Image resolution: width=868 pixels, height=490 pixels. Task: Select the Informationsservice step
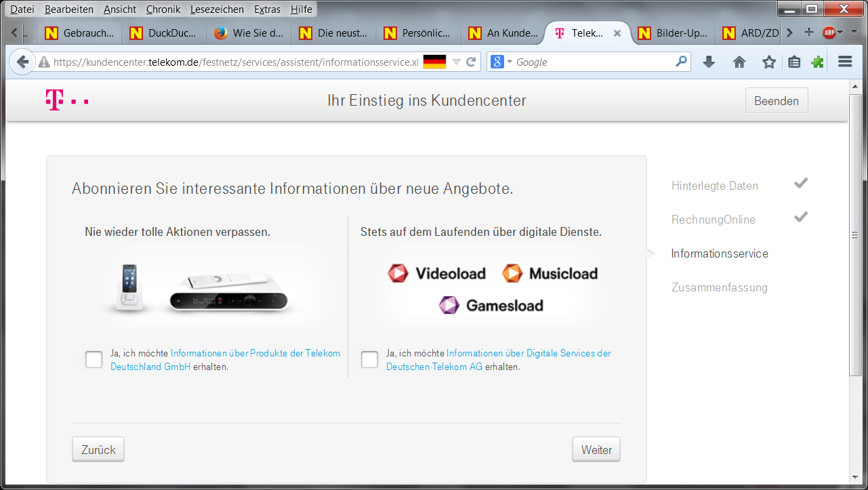tap(720, 253)
